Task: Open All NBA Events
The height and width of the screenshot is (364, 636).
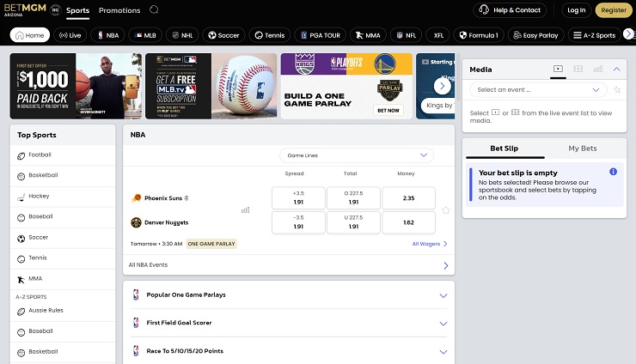Action: tap(289, 265)
